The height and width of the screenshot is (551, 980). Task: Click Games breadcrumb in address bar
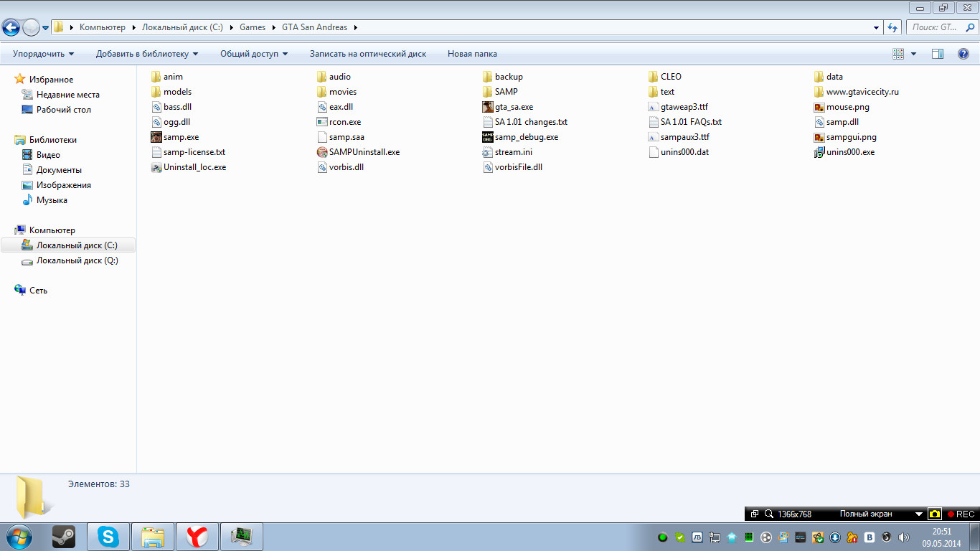(x=253, y=27)
